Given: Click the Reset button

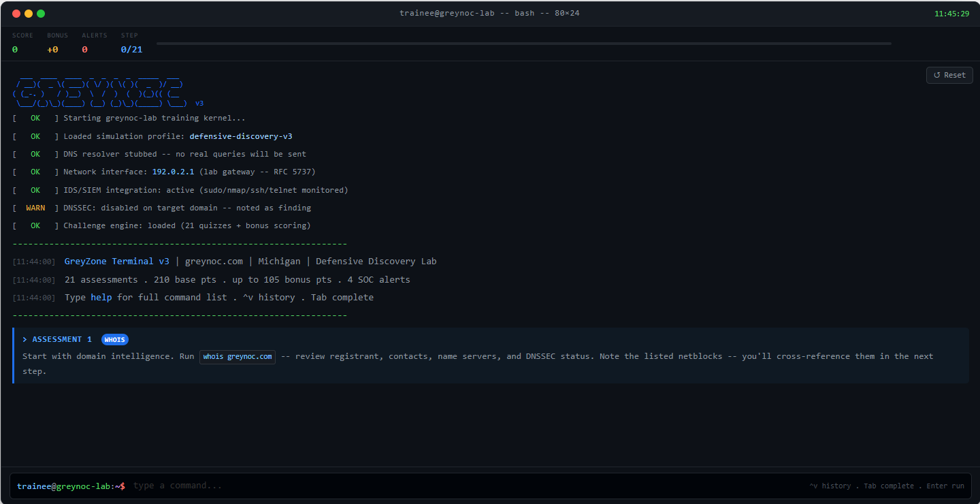Looking at the screenshot, I should [x=949, y=75].
